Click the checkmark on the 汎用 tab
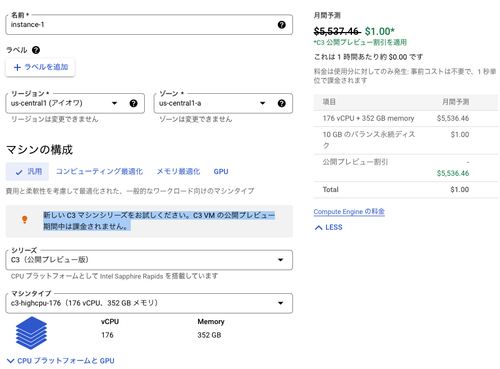500x369 pixels. coord(19,172)
